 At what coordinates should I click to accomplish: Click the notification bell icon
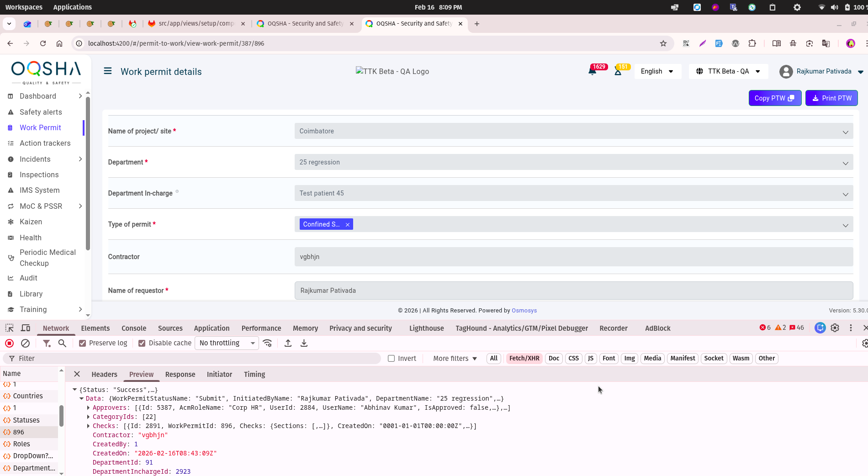pyautogui.click(x=593, y=71)
